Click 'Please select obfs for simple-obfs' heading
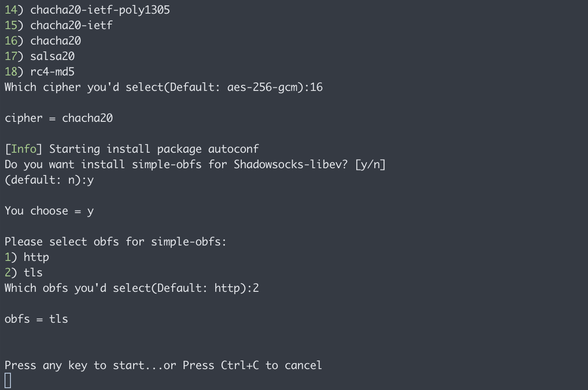588x390 pixels. (115, 241)
